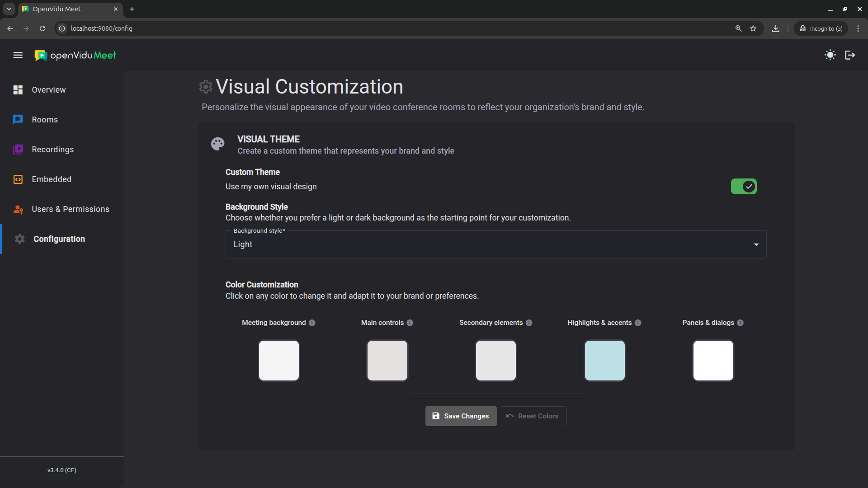
Task: Click info icon beside Highlights & accents
Action: pyautogui.click(x=638, y=323)
